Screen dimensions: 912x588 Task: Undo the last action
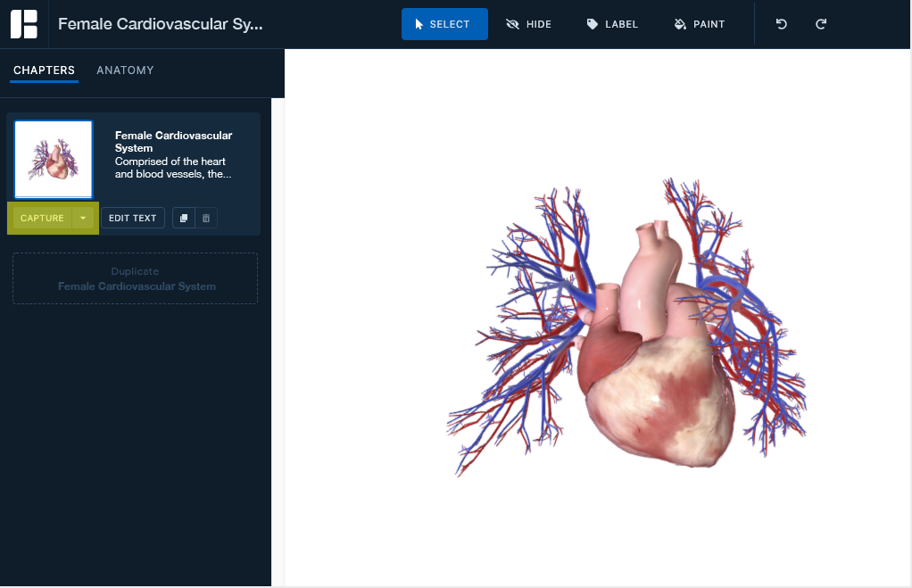coord(781,24)
